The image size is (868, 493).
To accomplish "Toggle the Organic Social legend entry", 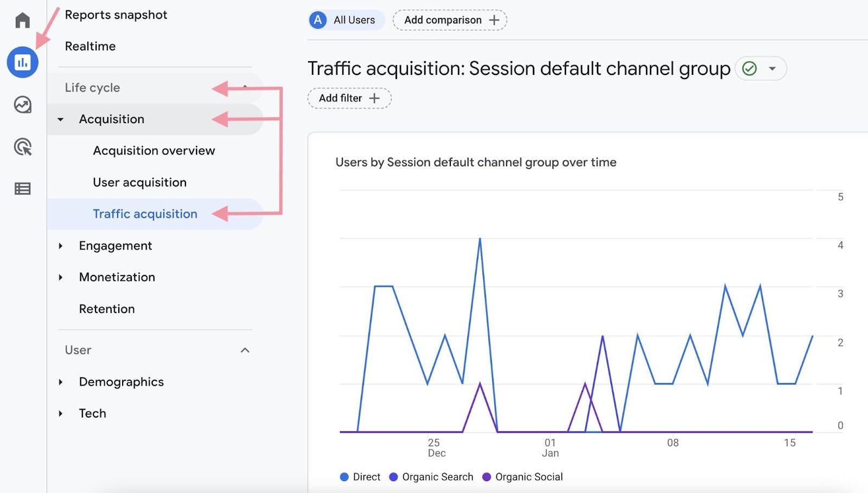I will [x=522, y=477].
